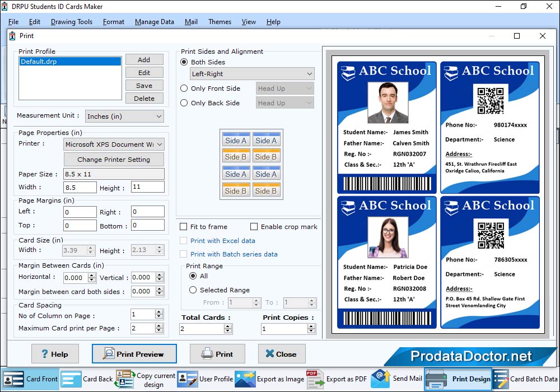Open Head Up dropdown for Front Side
560x392 pixels.
pyautogui.click(x=285, y=88)
